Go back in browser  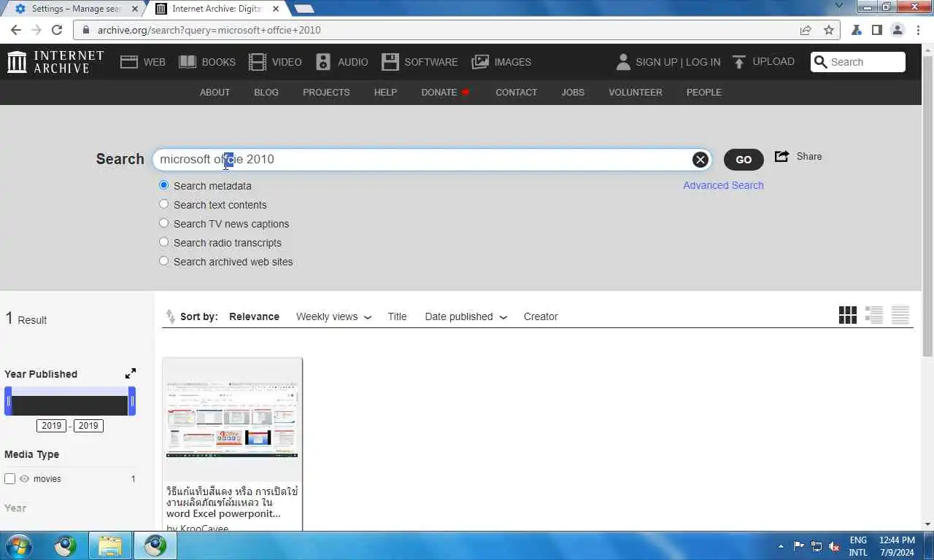pos(16,30)
